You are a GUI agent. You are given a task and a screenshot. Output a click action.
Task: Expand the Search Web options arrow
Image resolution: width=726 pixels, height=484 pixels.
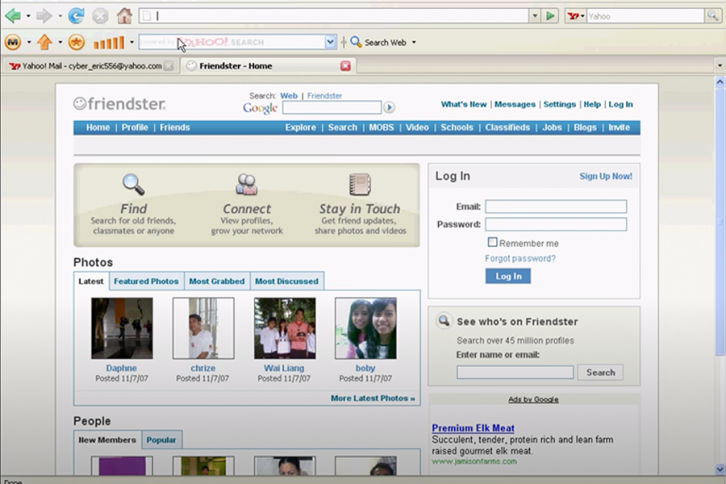coord(414,42)
